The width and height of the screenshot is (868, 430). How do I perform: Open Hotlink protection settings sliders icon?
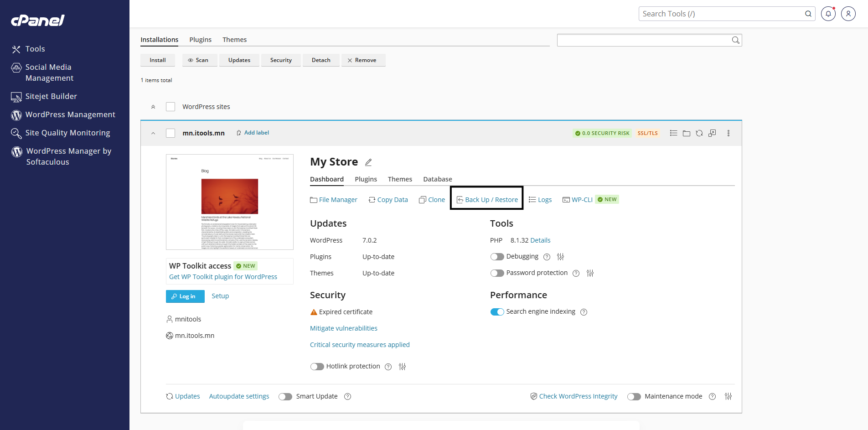(403, 367)
